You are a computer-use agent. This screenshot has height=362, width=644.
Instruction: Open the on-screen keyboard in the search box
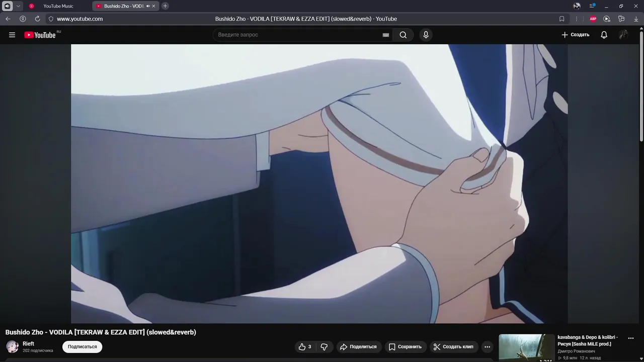[386, 35]
